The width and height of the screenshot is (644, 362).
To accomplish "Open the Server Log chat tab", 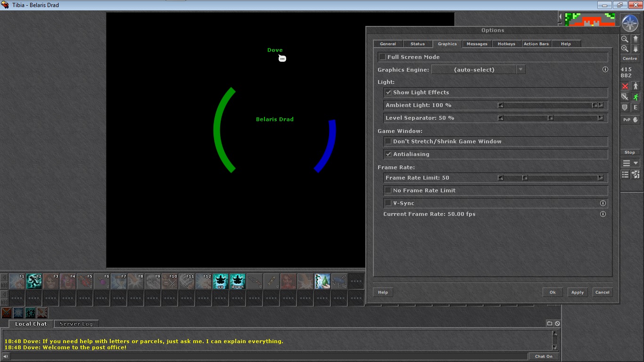I will pos(76,324).
